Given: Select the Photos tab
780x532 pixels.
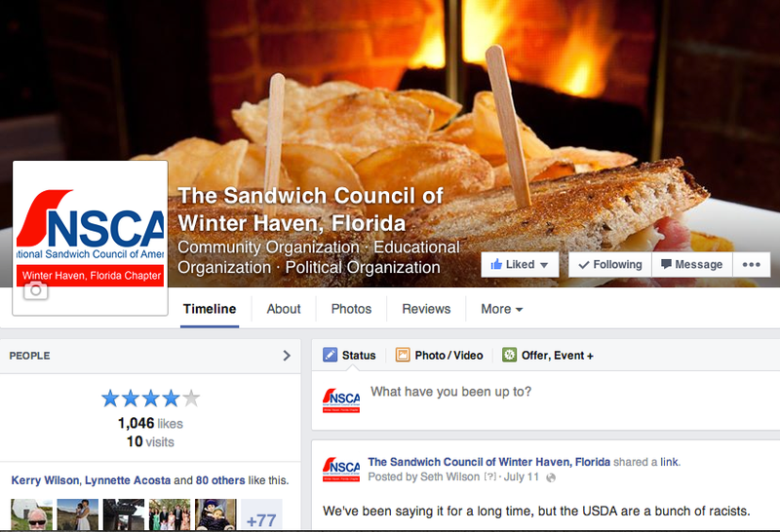Looking at the screenshot, I should coord(351,309).
